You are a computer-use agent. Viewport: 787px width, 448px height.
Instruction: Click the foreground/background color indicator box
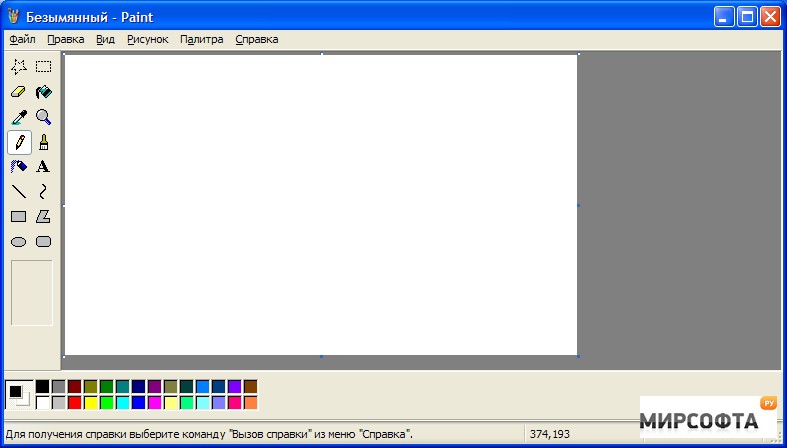click(19, 395)
